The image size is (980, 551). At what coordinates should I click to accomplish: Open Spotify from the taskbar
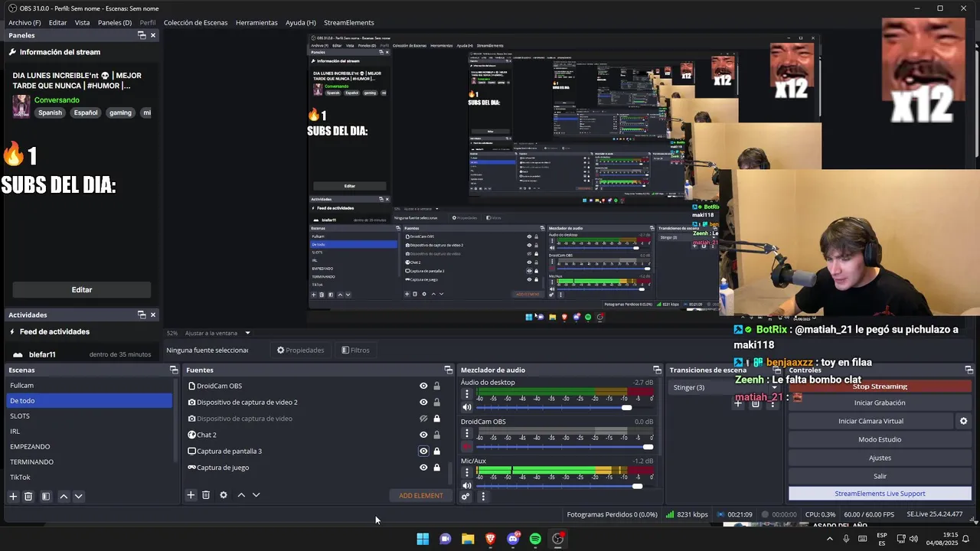tap(535, 539)
